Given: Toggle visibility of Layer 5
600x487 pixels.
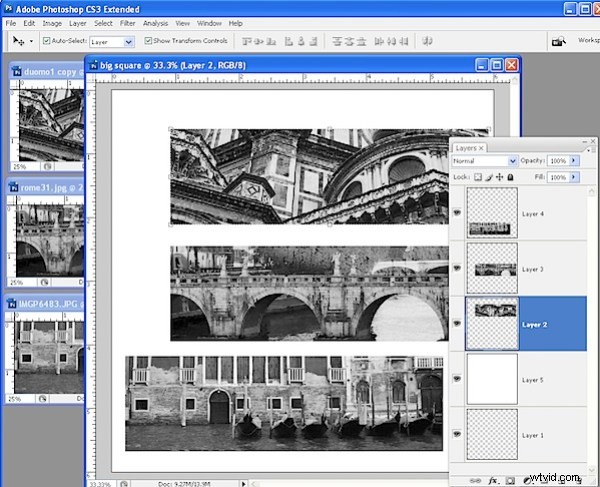Looking at the screenshot, I should coord(459,379).
